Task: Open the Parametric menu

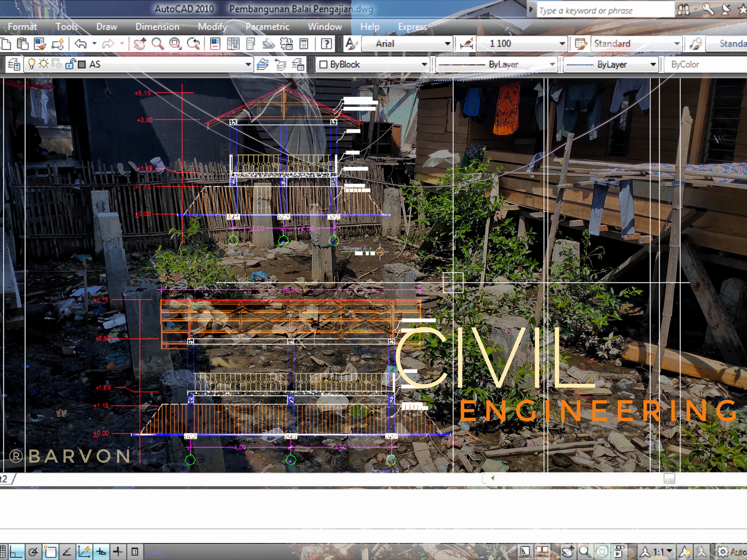Action: coord(267,27)
